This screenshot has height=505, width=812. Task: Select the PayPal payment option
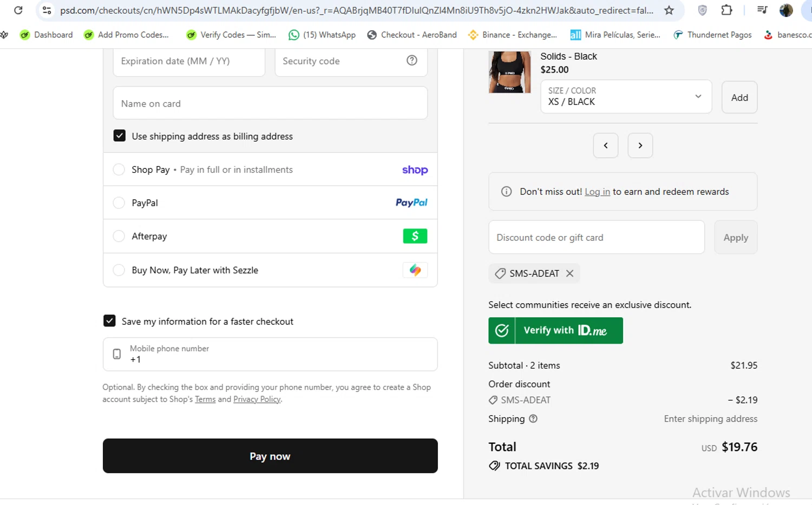tap(119, 203)
